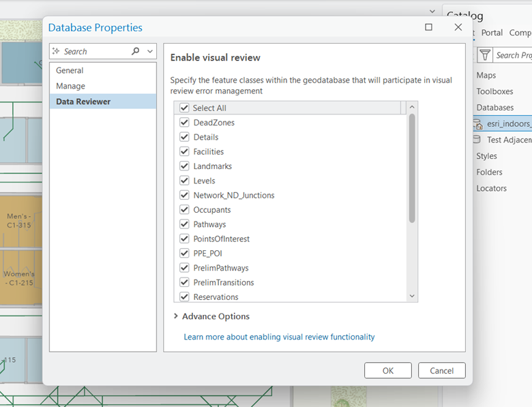This screenshot has width=532, height=407.
Task: Click the search magnifier icon in Database Properties
Action: click(x=135, y=51)
